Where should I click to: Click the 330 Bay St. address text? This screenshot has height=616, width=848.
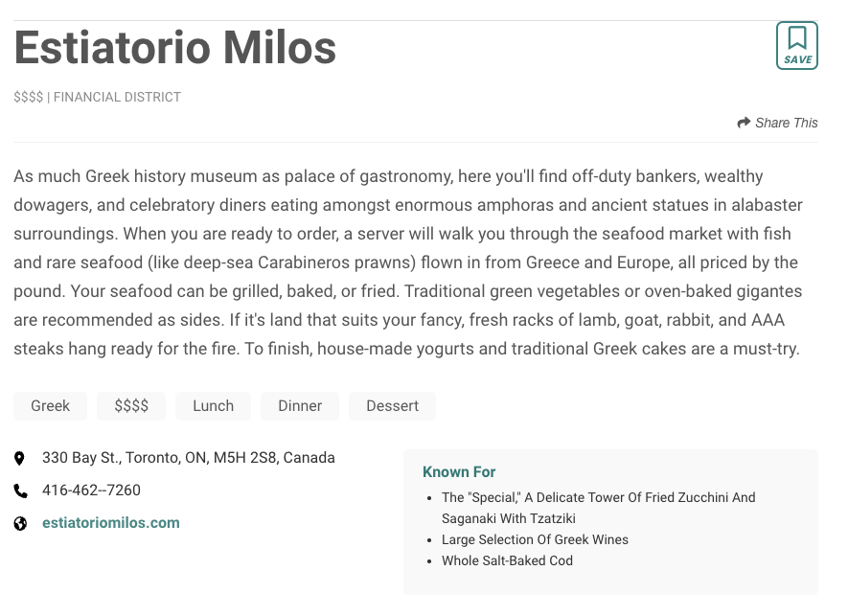coord(189,458)
